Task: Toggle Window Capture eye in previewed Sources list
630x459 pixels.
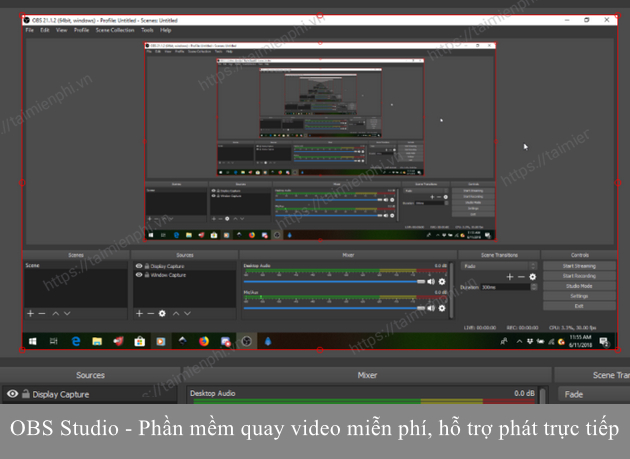Action: click(139, 275)
